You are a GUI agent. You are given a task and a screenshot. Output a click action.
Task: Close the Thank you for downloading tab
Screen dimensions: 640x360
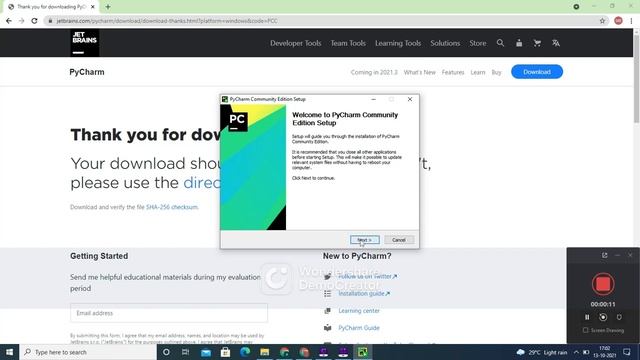pyautogui.click(x=93, y=7)
